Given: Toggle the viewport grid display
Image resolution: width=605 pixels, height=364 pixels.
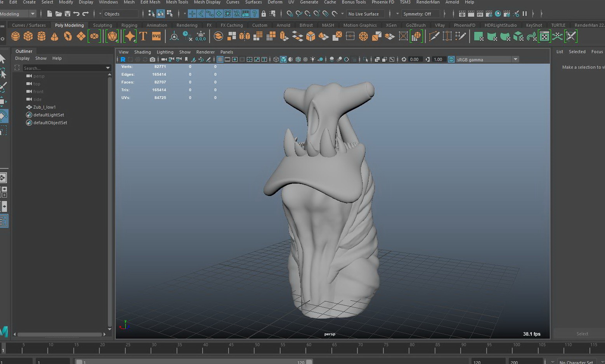Looking at the screenshot, I should (220, 59).
